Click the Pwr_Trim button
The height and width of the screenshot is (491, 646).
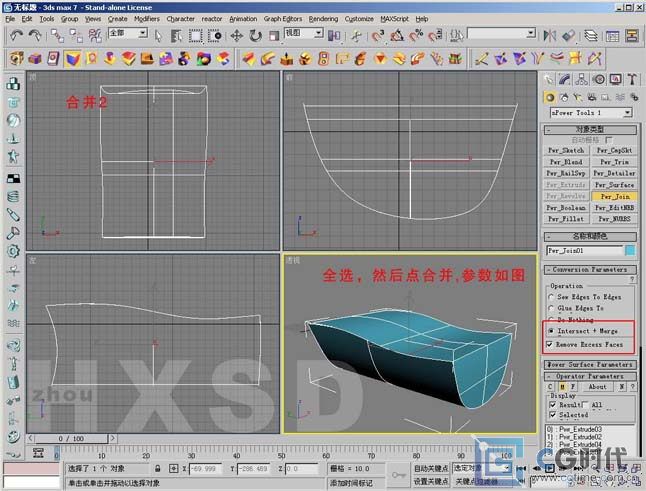tap(615, 162)
